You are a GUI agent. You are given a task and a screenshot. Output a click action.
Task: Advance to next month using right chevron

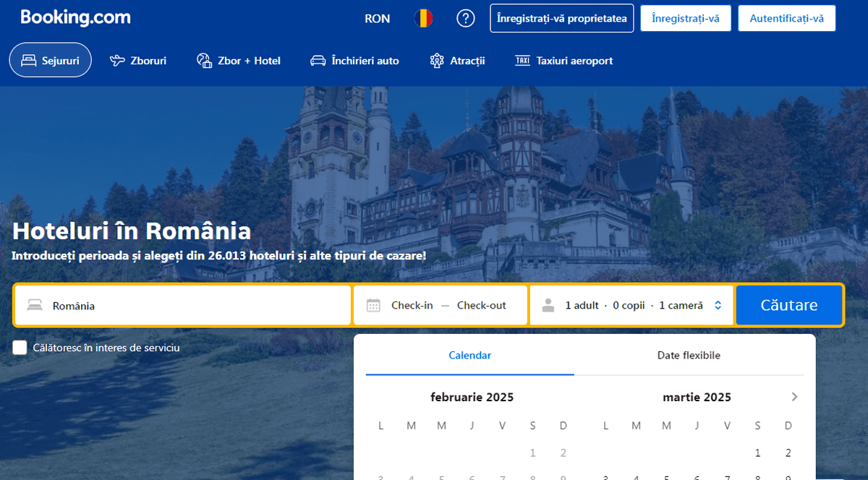(794, 396)
